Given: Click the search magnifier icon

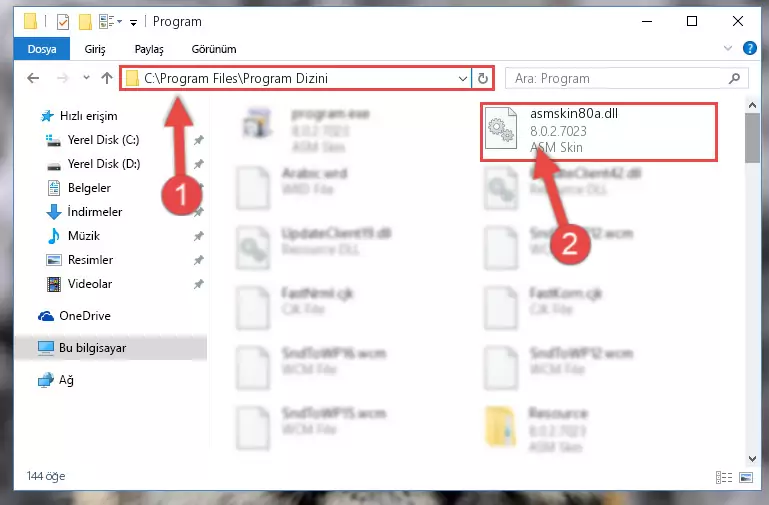Looking at the screenshot, I should tap(734, 78).
